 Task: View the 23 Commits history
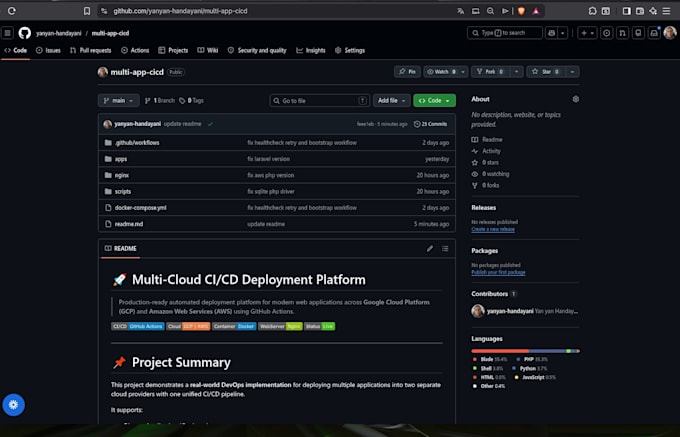[430, 124]
